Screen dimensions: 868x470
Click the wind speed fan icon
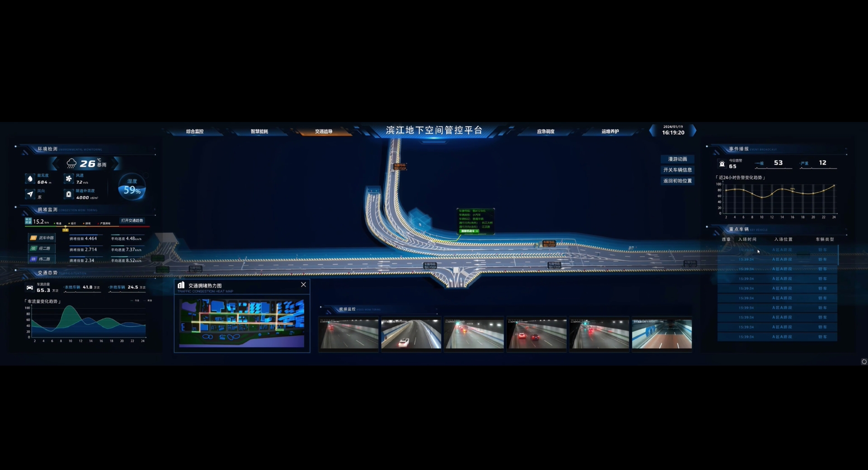pos(69,179)
